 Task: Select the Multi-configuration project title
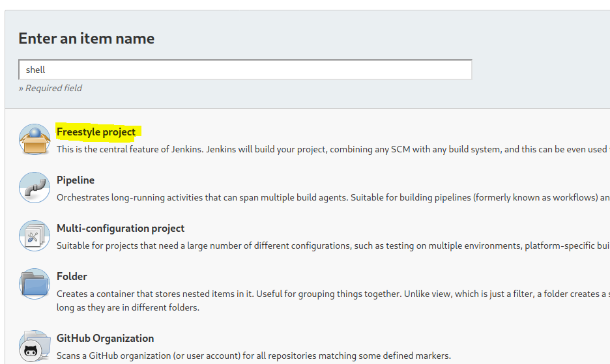[121, 228]
